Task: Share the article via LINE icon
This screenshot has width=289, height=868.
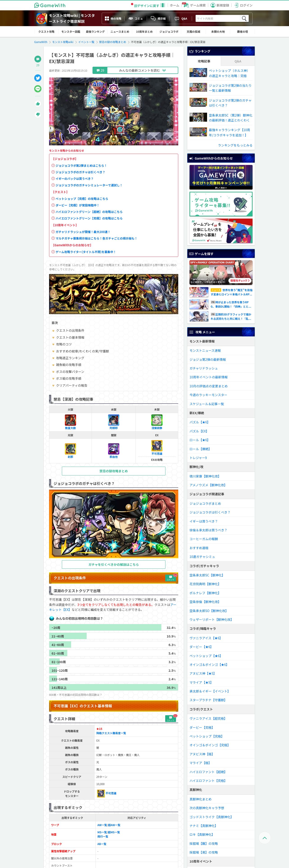Action: click(x=38, y=89)
